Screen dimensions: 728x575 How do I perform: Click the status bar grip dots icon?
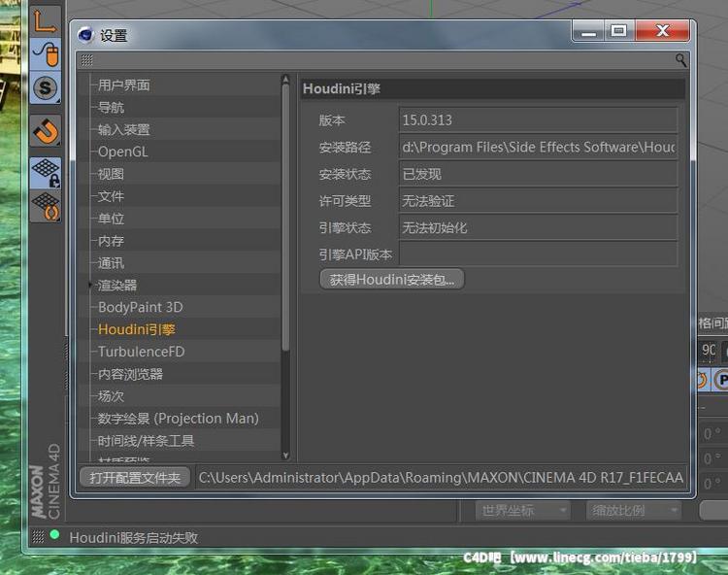[x=38, y=536]
